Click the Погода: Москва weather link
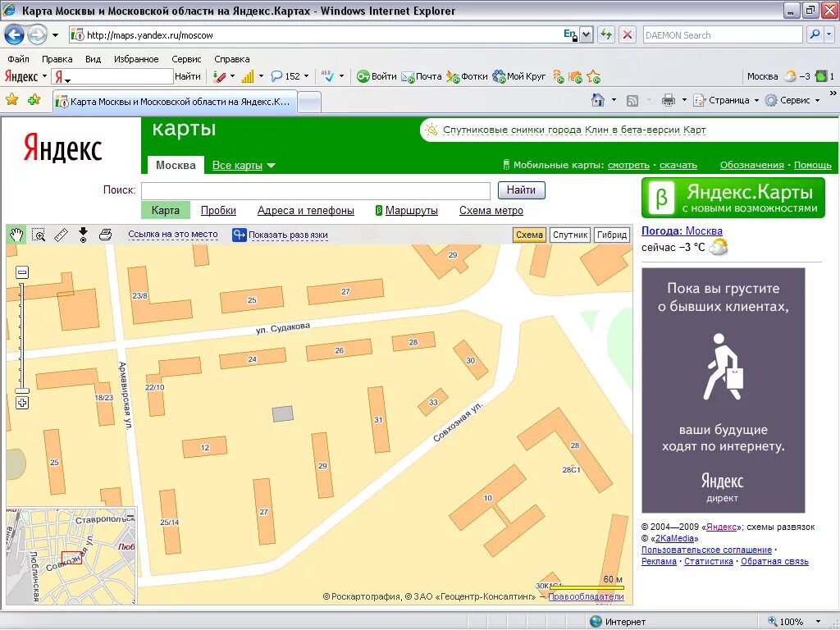This screenshot has height=630, width=840. coord(682,231)
